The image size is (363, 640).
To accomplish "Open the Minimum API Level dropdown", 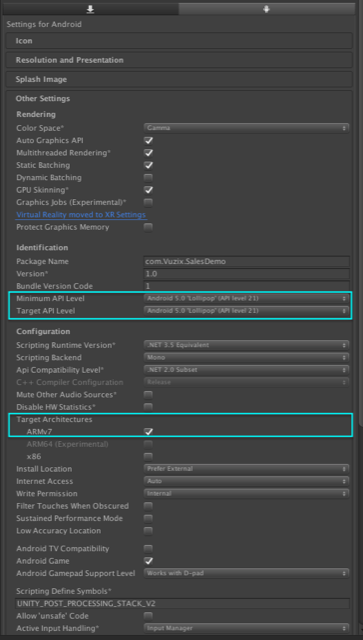I will pyautogui.click(x=246, y=298).
